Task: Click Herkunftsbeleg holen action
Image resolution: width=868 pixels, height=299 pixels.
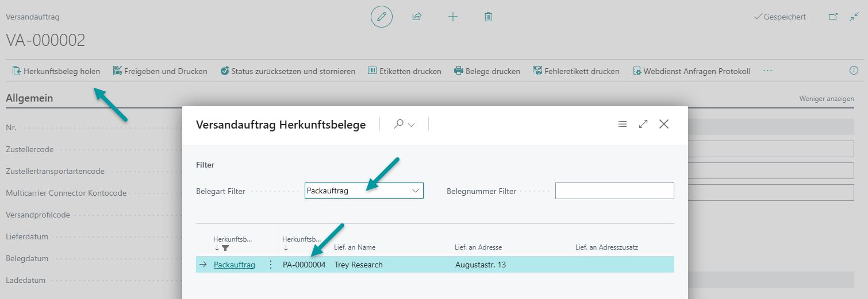Action: pos(56,71)
